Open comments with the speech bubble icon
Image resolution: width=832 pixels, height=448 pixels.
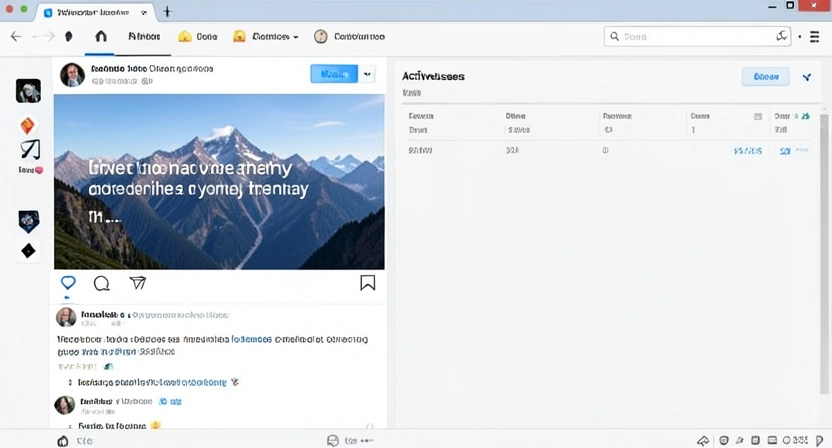click(x=101, y=283)
